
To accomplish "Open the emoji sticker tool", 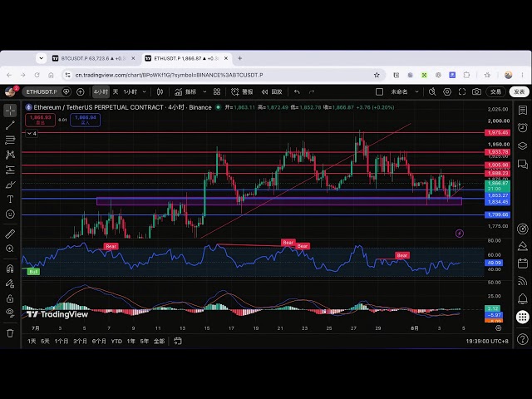I will click(10, 214).
